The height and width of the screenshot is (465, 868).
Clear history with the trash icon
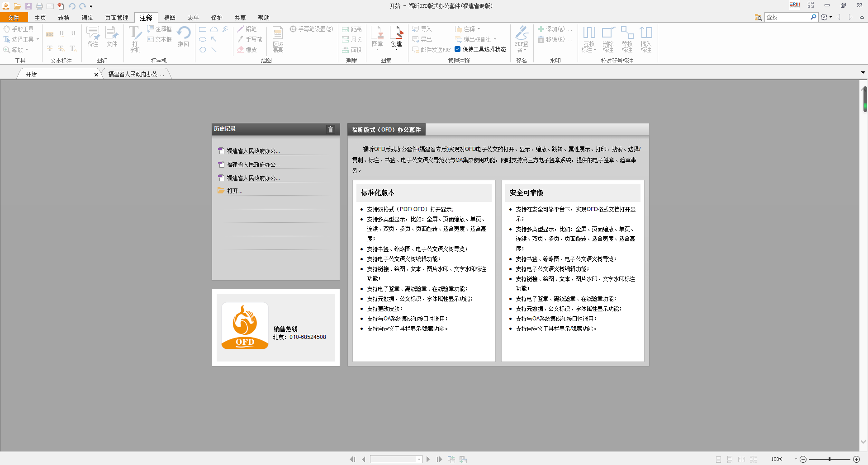pos(331,129)
